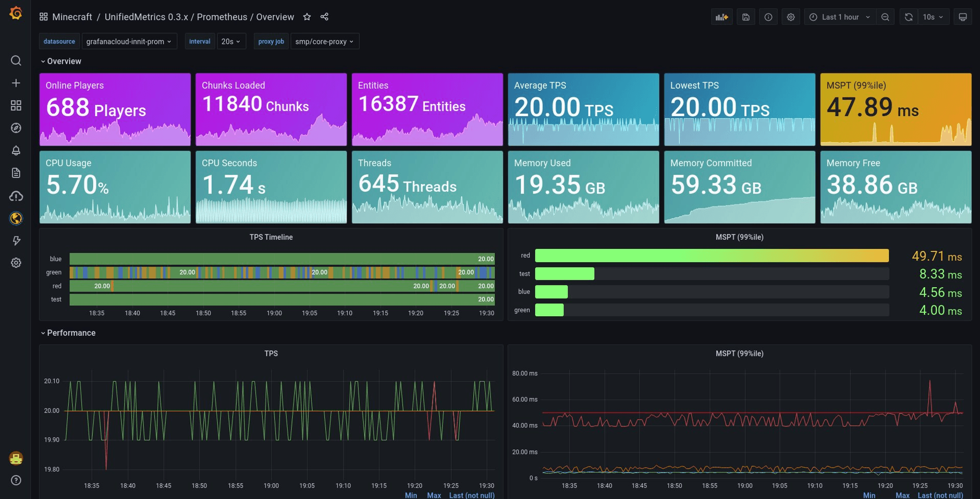Image resolution: width=980 pixels, height=499 pixels.
Task: Click the blue row in TPS Timeline
Action: [x=282, y=259]
